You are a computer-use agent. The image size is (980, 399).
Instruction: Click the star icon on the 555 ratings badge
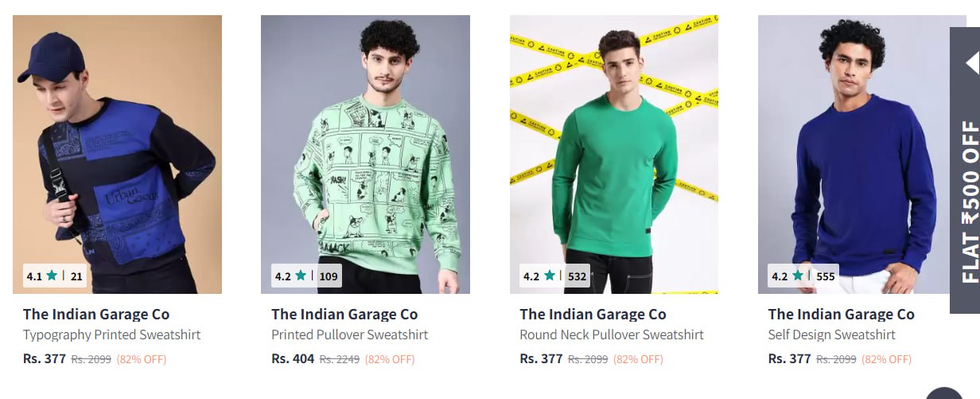point(797,276)
